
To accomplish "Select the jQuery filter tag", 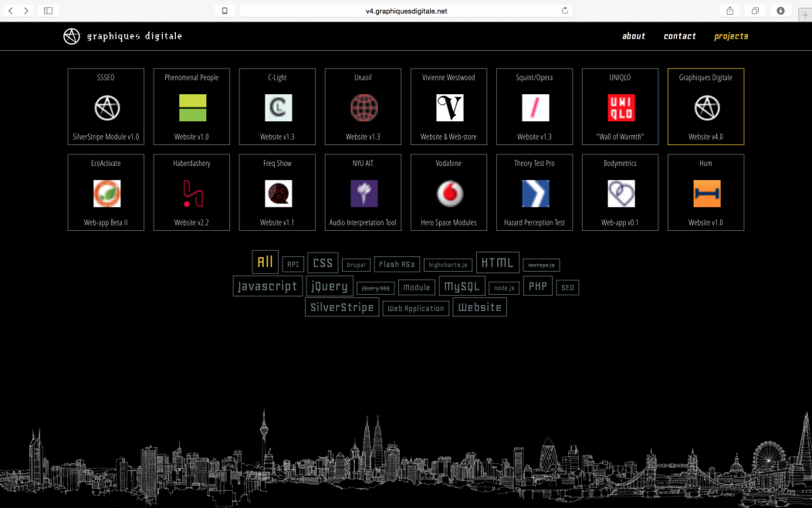I will click(x=330, y=286).
